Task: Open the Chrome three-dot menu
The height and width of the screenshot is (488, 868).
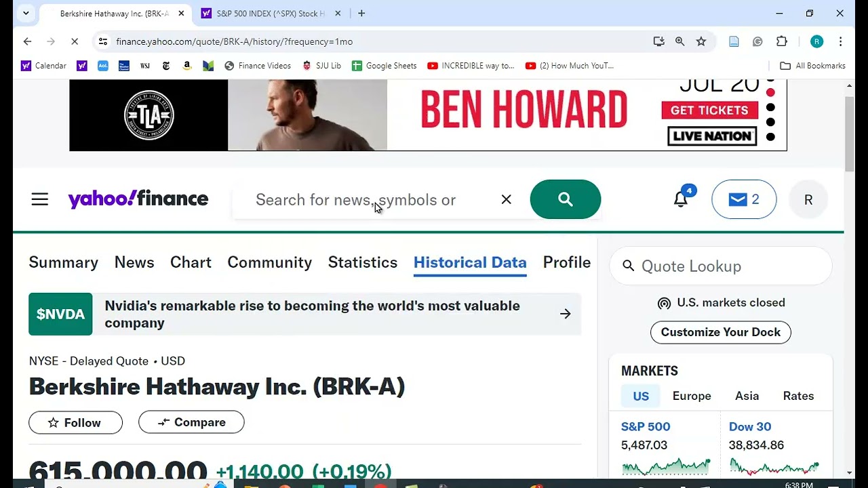Action: pyautogui.click(x=840, y=41)
